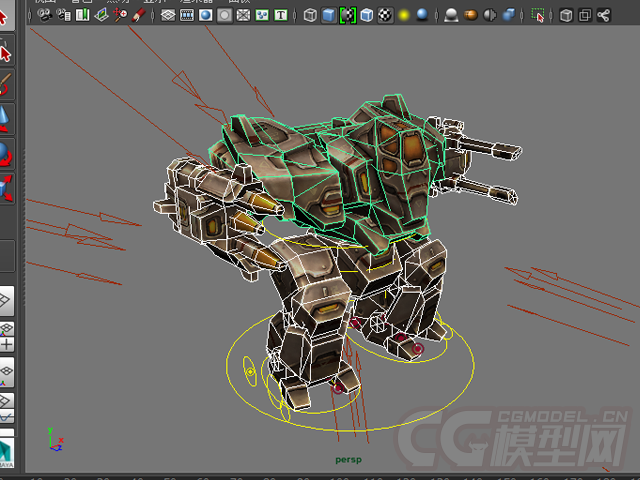Toggle the Gate Mask button

tap(224, 16)
